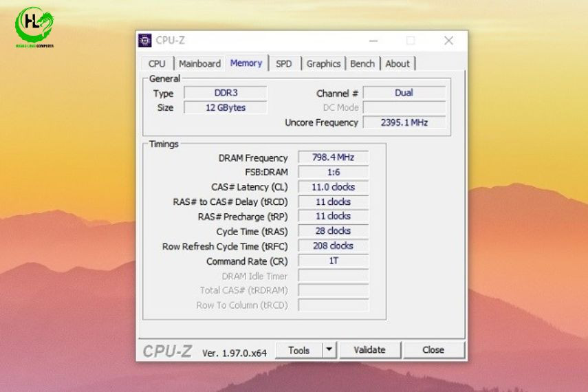Image resolution: width=588 pixels, height=392 pixels.
Task: Click the FSB:DRAM label
Action: pyautogui.click(x=267, y=172)
